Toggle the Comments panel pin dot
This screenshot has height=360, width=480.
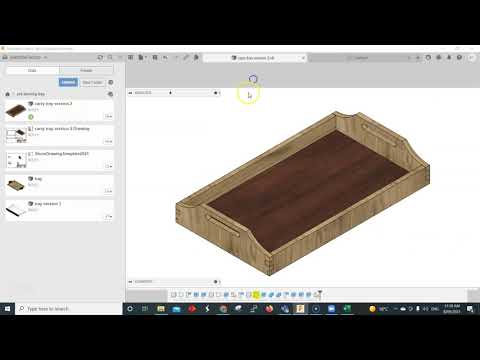215,282
